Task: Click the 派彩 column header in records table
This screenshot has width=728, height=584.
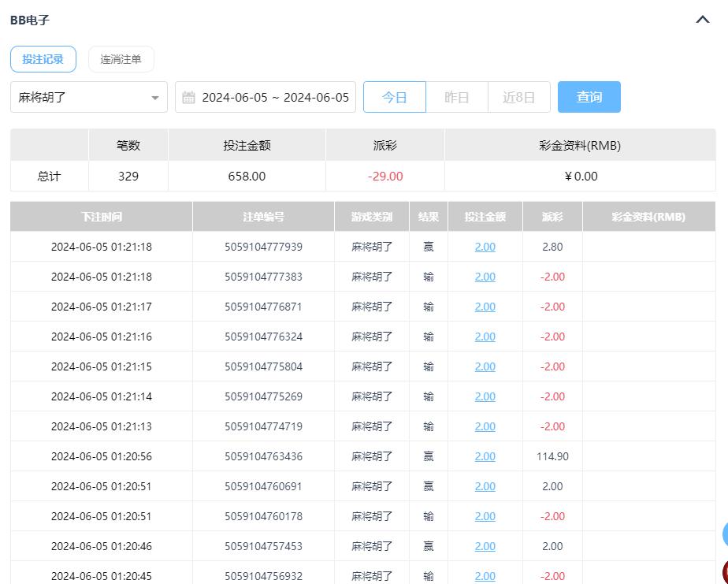Action: pos(552,217)
